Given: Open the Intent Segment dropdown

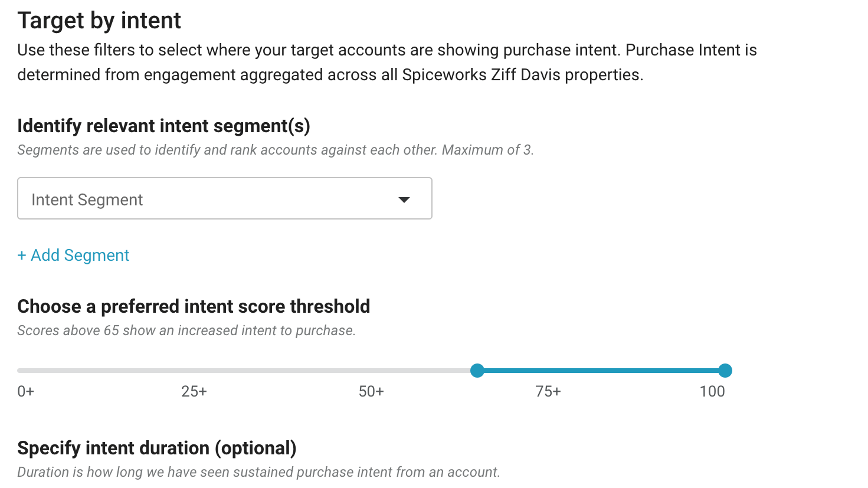Looking at the screenshot, I should (224, 199).
